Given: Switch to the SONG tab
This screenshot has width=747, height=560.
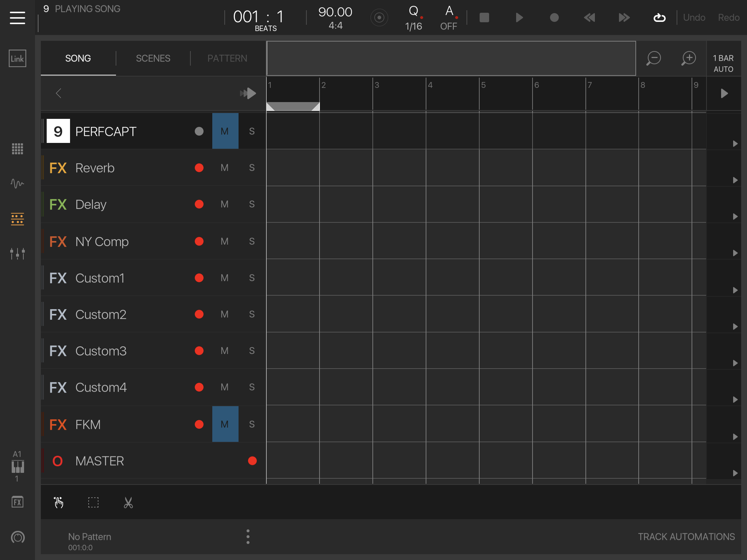Looking at the screenshot, I should click(78, 58).
